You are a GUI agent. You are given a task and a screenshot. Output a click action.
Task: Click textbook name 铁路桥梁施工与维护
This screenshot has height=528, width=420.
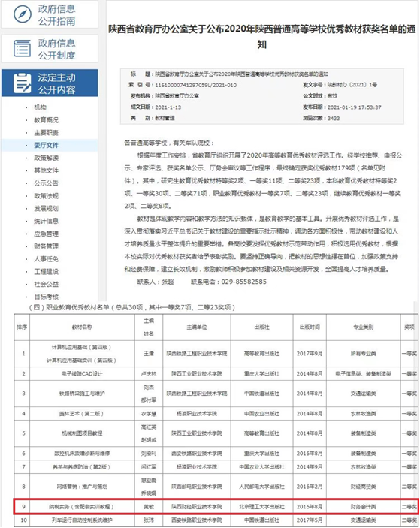click(82, 394)
